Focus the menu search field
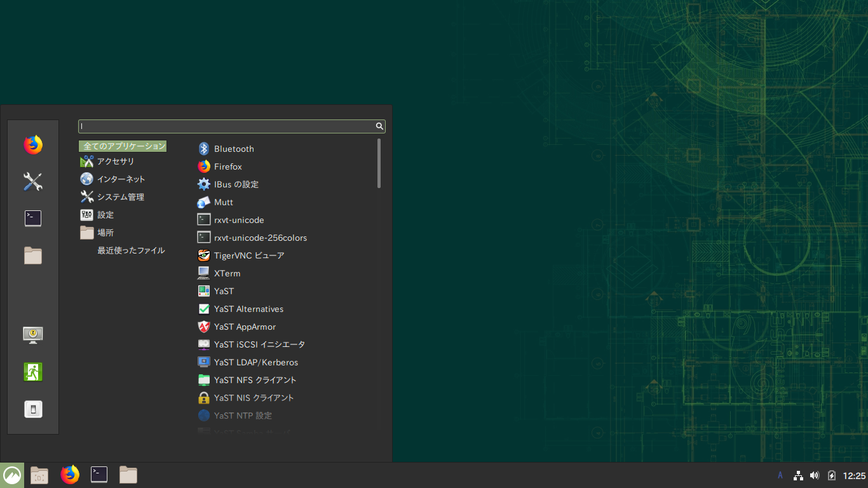Image resolution: width=868 pixels, height=488 pixels. [232, 126]
